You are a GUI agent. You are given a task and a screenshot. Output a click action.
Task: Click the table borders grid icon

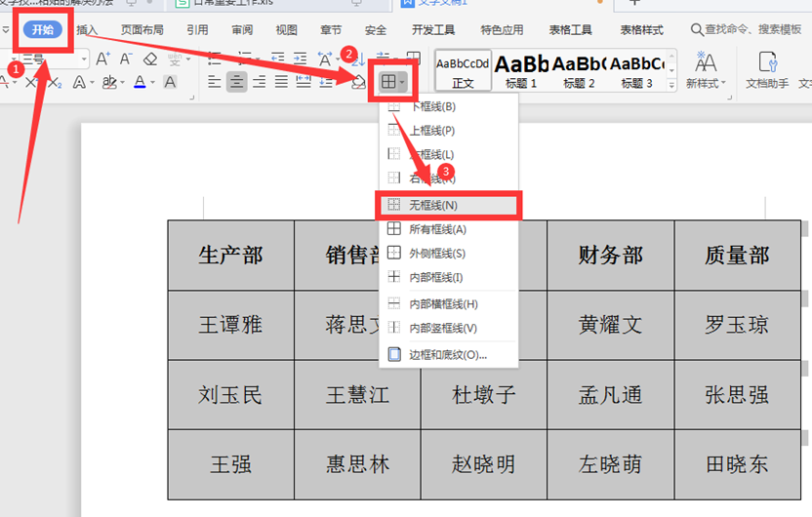coord(388,82)
